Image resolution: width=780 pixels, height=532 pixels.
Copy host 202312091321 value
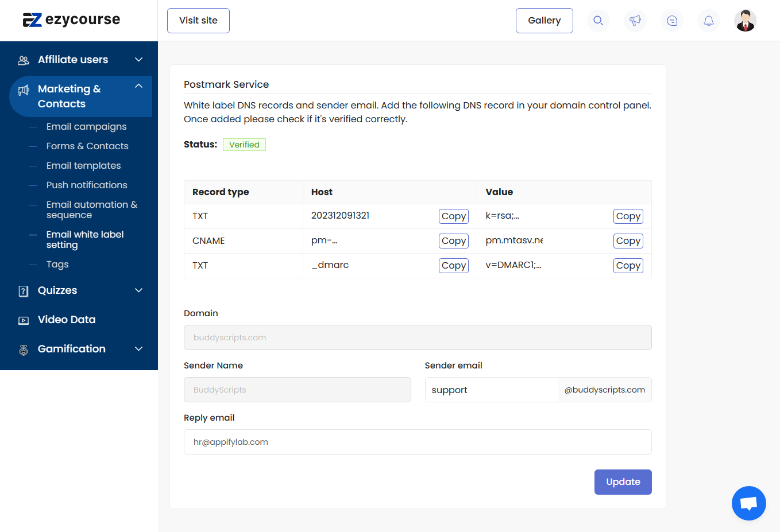[x=454, y=216]
